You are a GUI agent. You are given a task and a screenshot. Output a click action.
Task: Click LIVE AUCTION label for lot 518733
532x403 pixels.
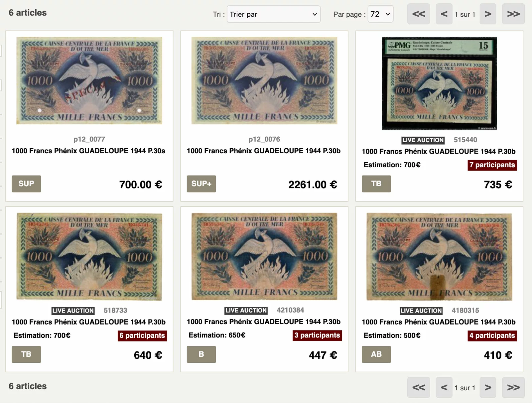pos(73,311)
